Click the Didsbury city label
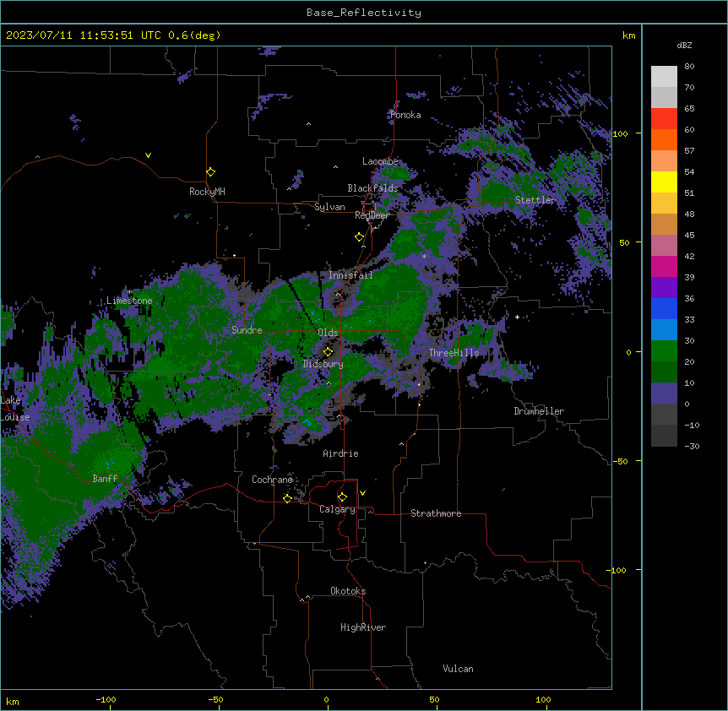This screenshot has height=711, width=728. pyautogui.click(x=323, y=364)
